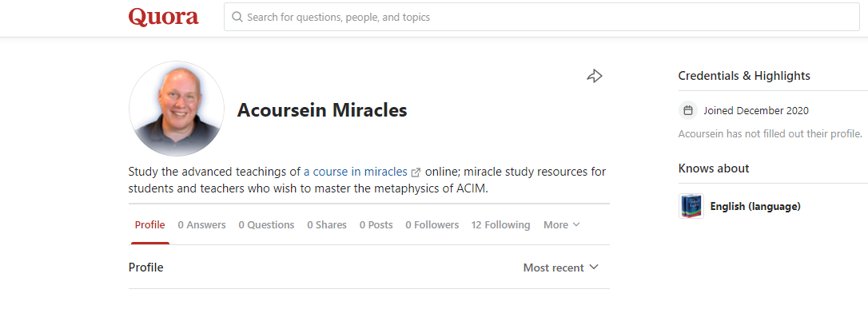Click into the Quora search field

543,17
